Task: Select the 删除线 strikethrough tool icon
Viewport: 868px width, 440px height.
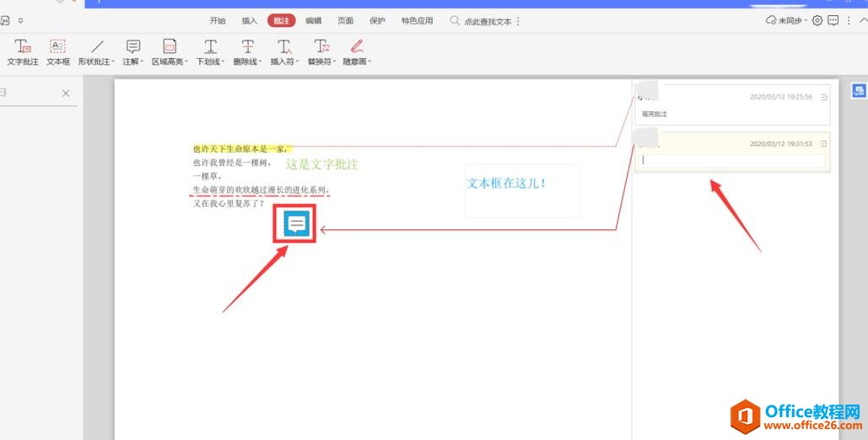Action: pos(247,46)
